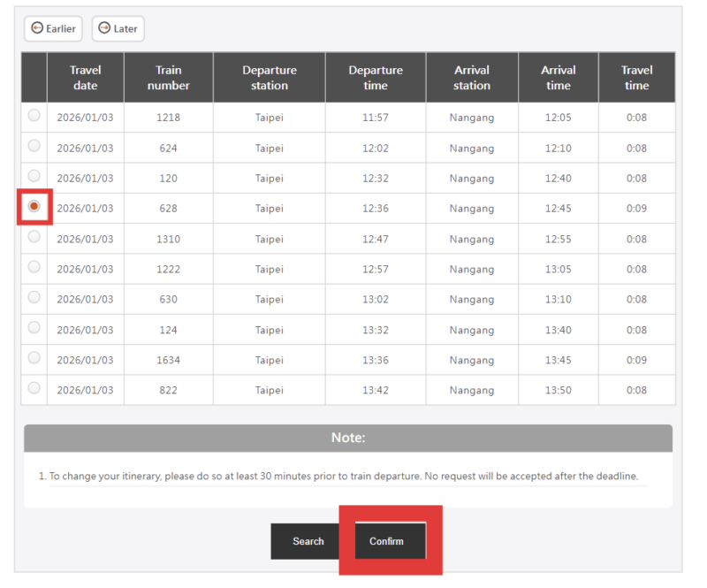707x588 pixels.
Task: Select radio button for train 1222
Action: point(34,267)
